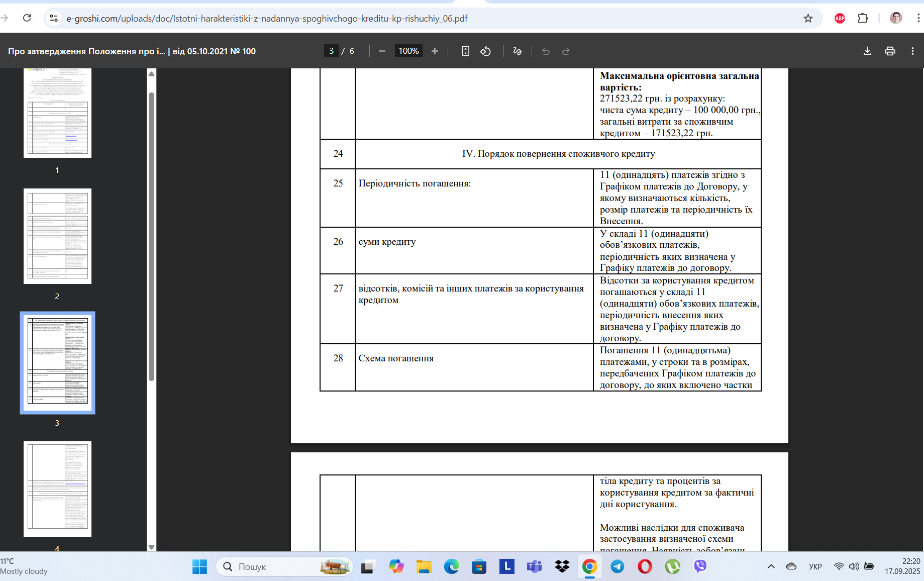Open the clock and date panel
Screen dimensions: 924x581
coord(902,566)
